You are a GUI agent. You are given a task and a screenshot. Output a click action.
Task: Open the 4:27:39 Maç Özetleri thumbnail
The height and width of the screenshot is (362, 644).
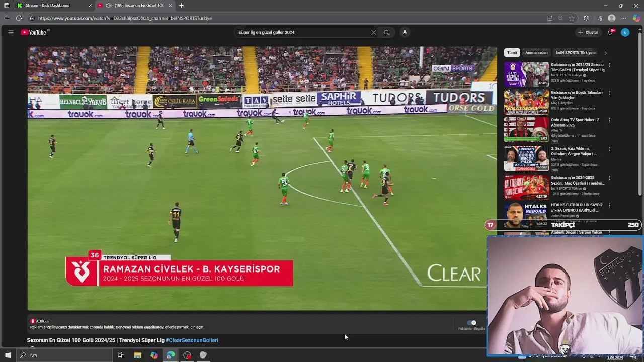(x=527, y=187)
